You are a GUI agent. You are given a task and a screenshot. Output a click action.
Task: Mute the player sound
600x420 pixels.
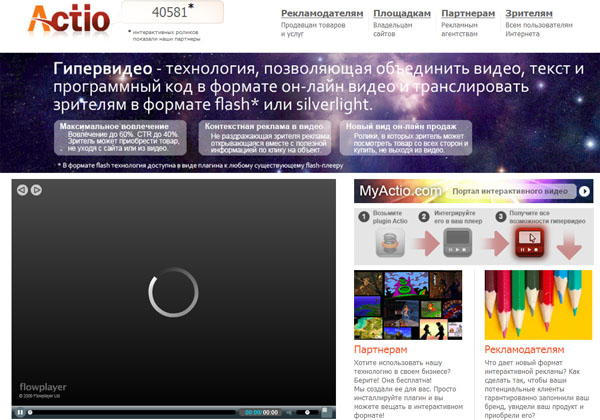click(289, 412)
